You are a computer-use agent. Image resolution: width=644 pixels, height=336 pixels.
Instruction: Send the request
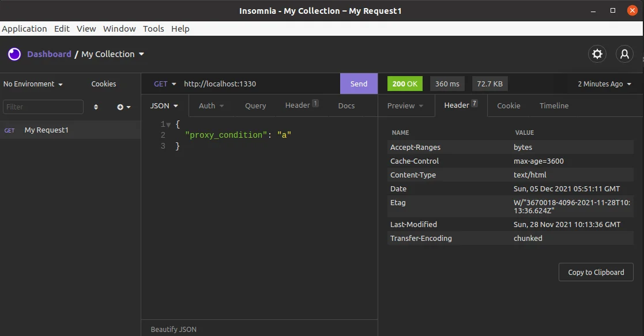point(359,84)
